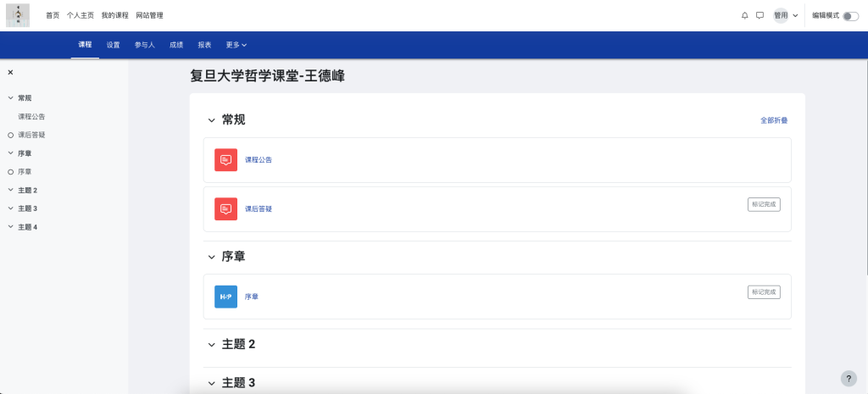The height and width of the screenshot is (394, 868).
Task: Click completion circle beside 序章 in sidebar
Action: coord(10,172)
